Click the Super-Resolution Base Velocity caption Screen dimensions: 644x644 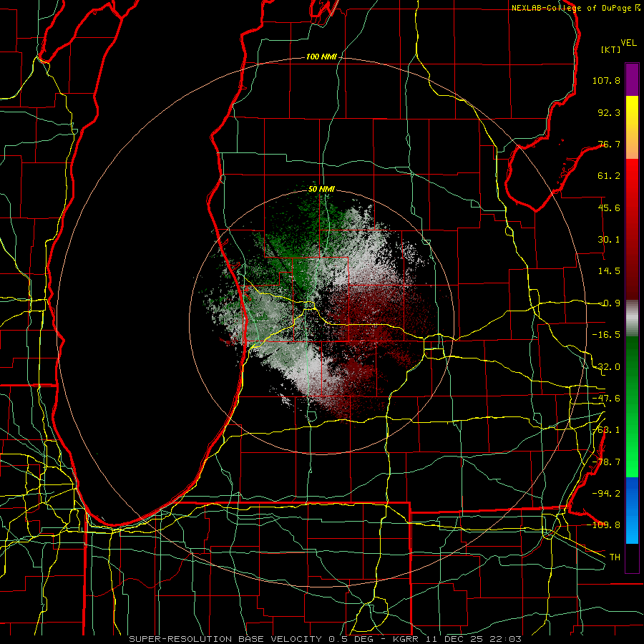pos(326,639)
